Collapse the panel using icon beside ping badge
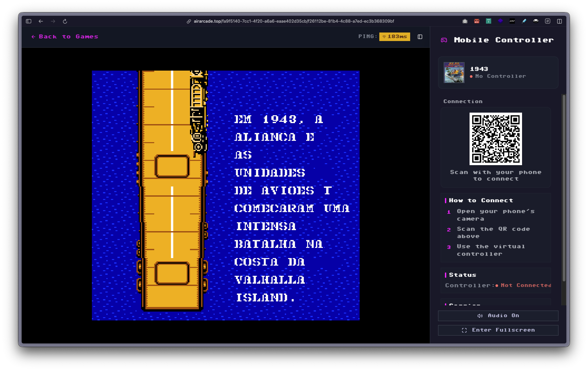588x371 pixels. (x=420, y=36)
